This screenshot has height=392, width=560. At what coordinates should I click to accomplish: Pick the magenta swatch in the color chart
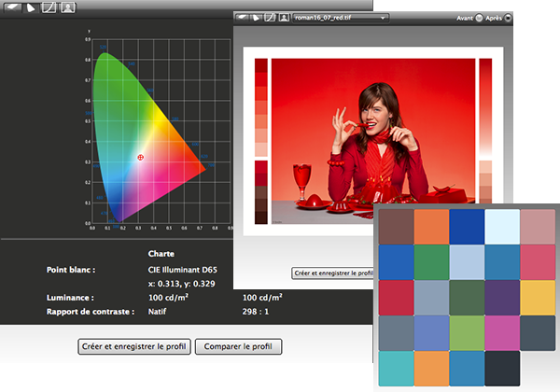tap(502, 333)
